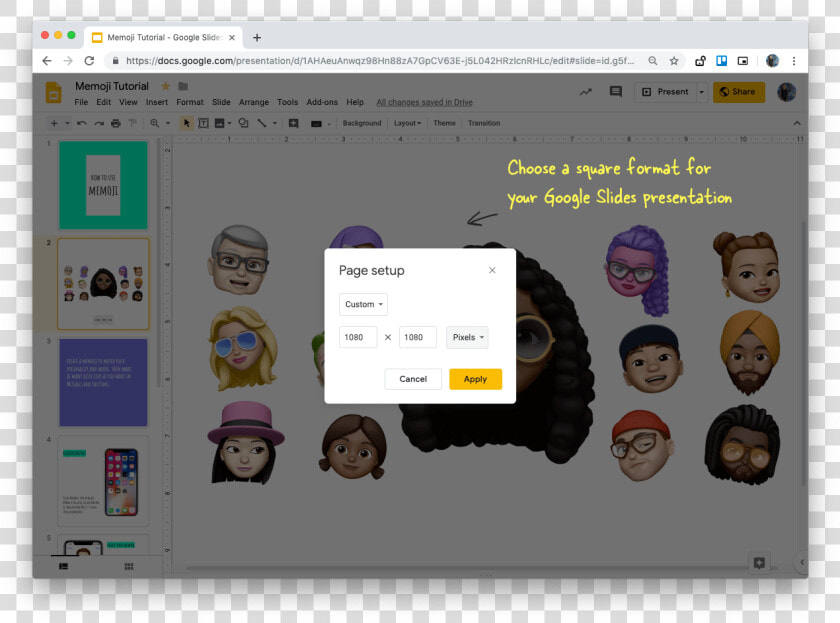This screenshot has width=840, height=623.
Task: Expand the line tool dropdown arrow
Action: [x=275, y=123]
